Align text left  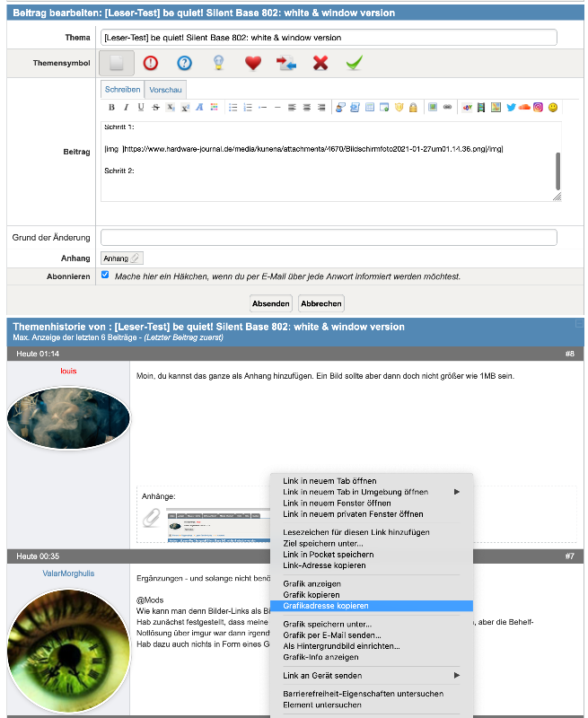[x=292, y=107]
